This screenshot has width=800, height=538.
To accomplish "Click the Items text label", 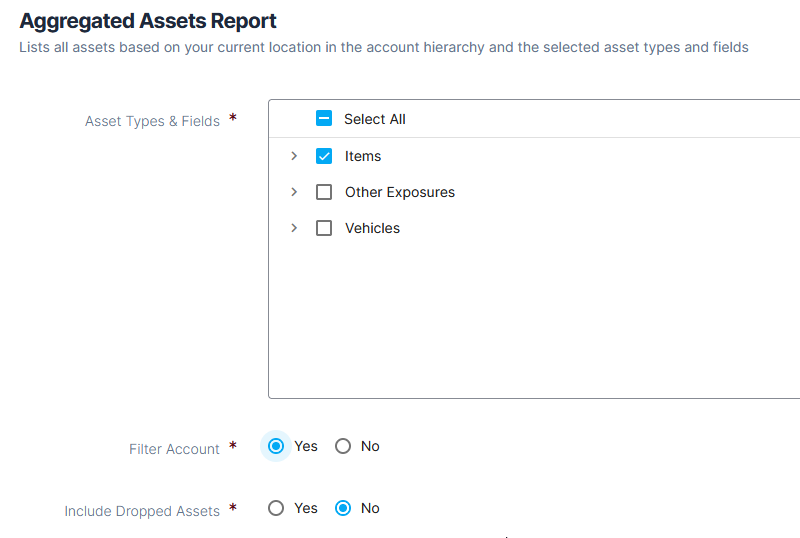I will [x=363, y=156].
